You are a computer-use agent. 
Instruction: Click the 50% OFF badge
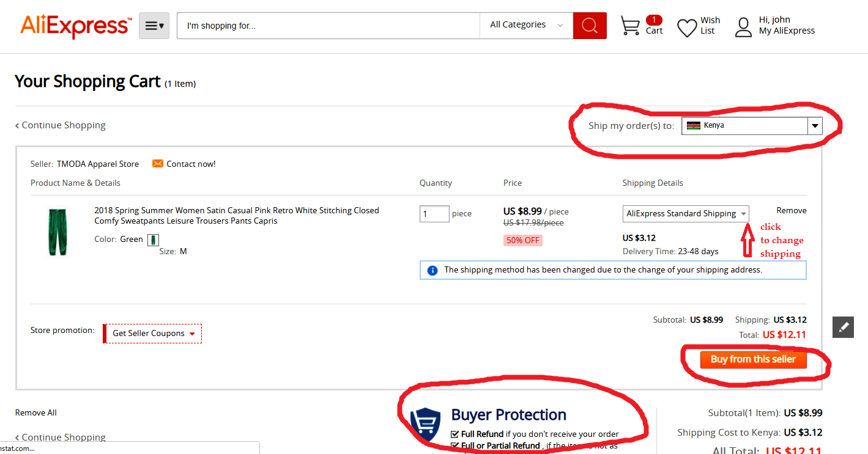click(523, 240)
